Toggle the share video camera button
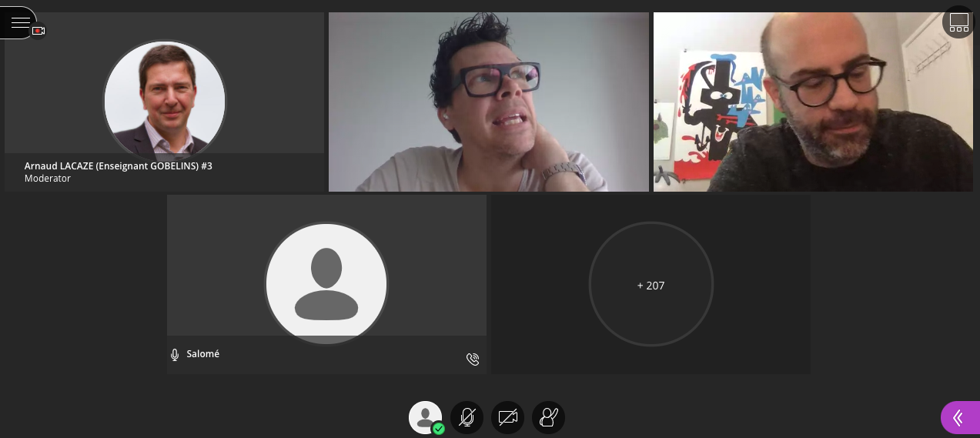 tap(507, 417)
